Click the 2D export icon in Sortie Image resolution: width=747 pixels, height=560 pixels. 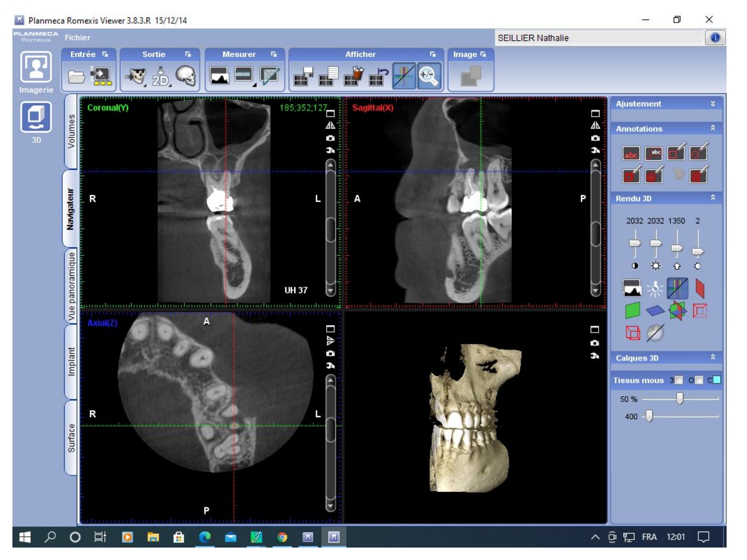click(160, 77)
